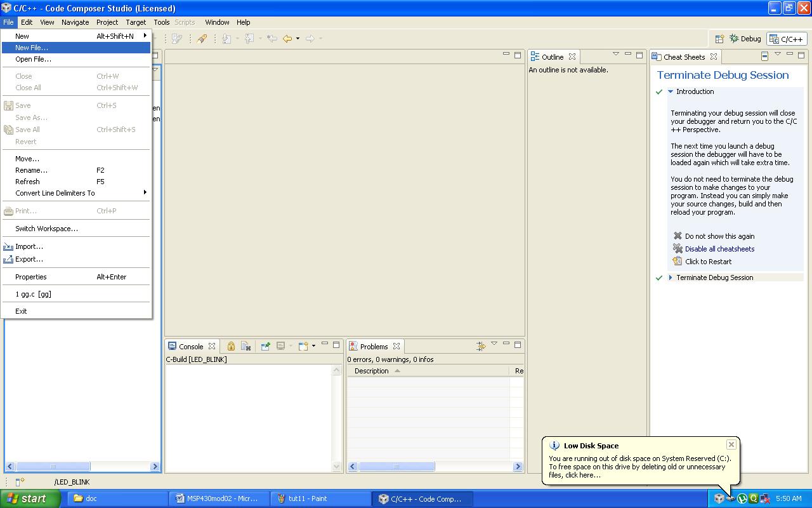
Task: Close the Low Disk Space balloon
Action: point(731,444)
